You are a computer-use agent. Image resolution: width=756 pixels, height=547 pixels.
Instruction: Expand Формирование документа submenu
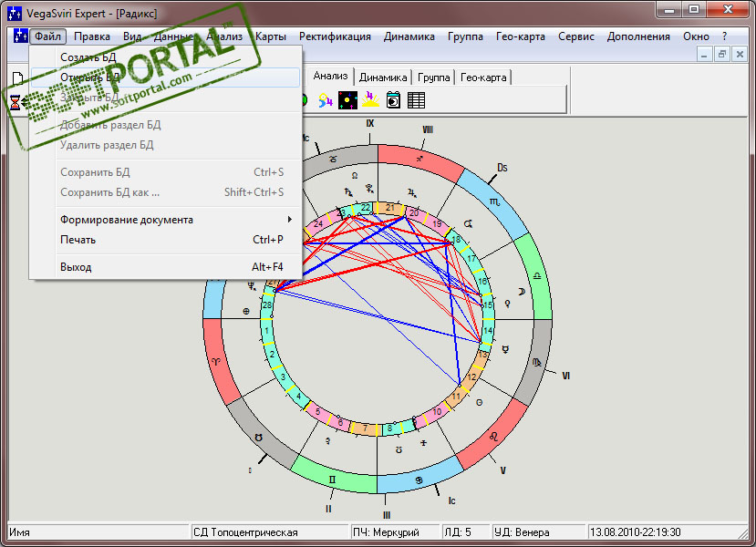[165, 220]
